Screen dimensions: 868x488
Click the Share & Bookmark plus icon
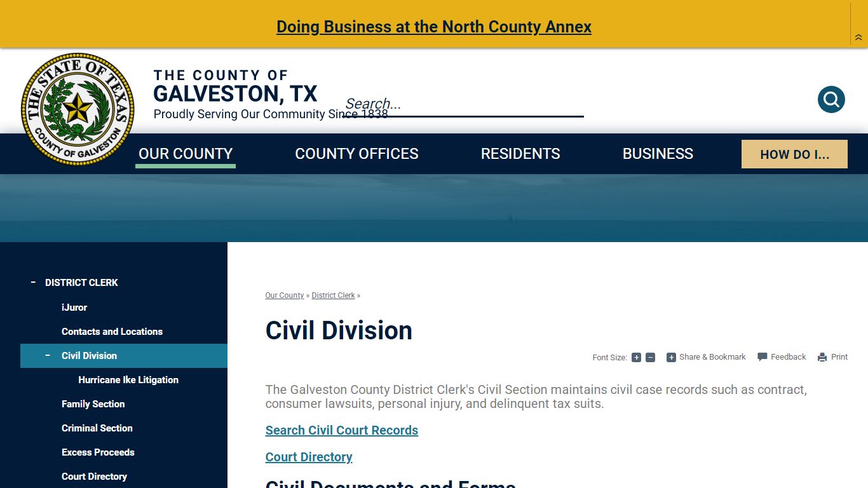coord(671,357)
